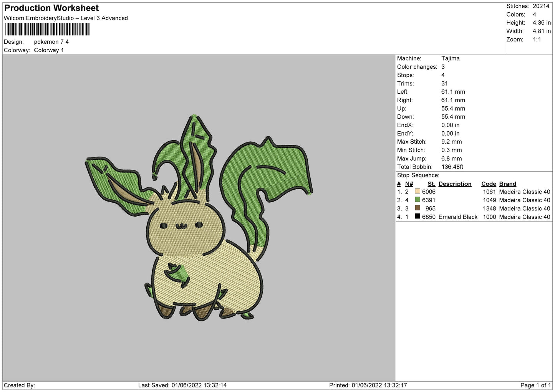The width and height of the screenshot is (555, 392).
Task: Click the Height value '4.36 in'
Action: tap(542, 23)
